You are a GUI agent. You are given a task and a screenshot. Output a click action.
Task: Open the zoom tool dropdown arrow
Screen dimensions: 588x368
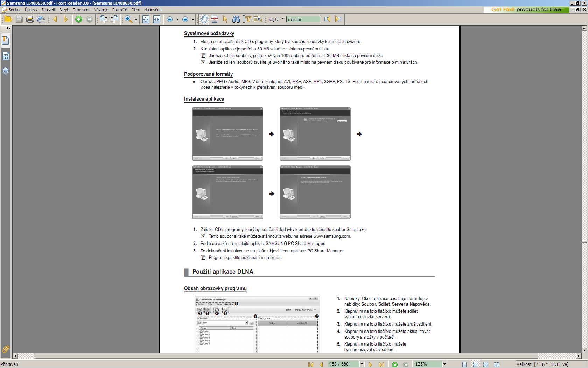[136, 20]
